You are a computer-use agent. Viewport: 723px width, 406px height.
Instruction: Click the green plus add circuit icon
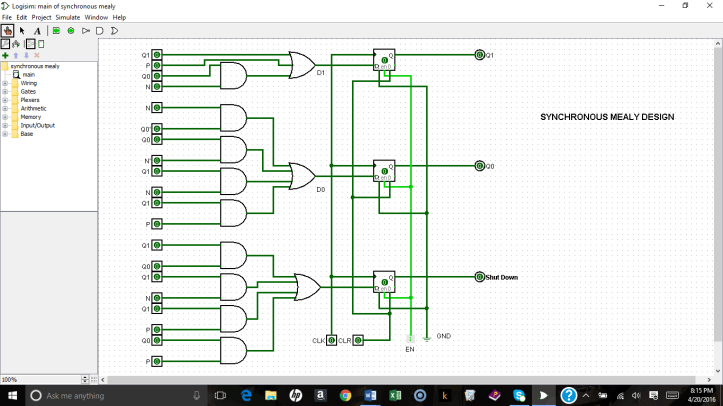6,55
